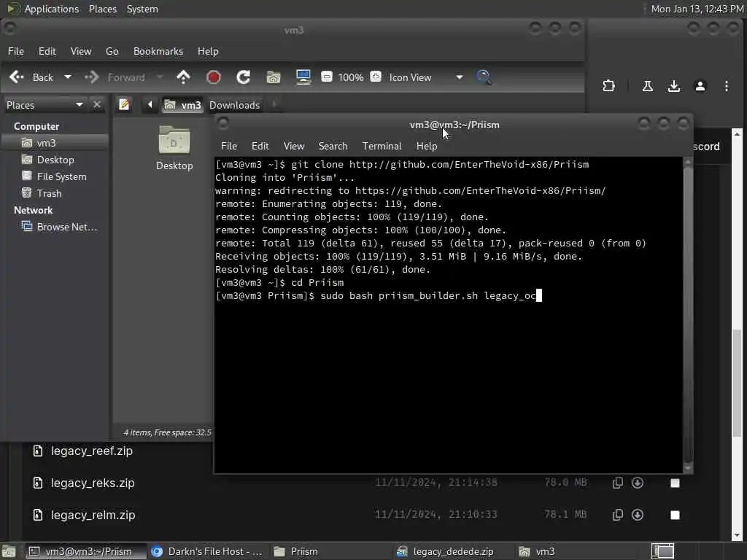Copy link for legacy_relm.zip
This screenshot has height=560, width=747.
click(x=618, y=515)
